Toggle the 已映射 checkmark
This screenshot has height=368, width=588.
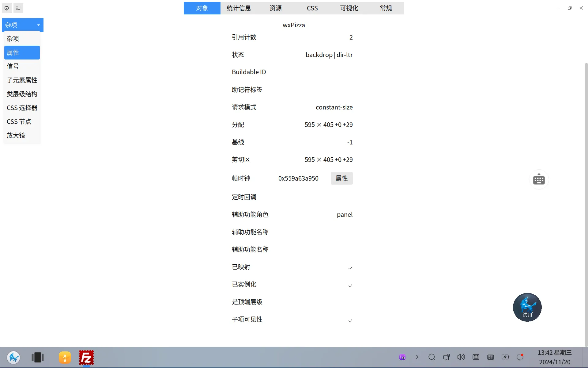(350, 268)
